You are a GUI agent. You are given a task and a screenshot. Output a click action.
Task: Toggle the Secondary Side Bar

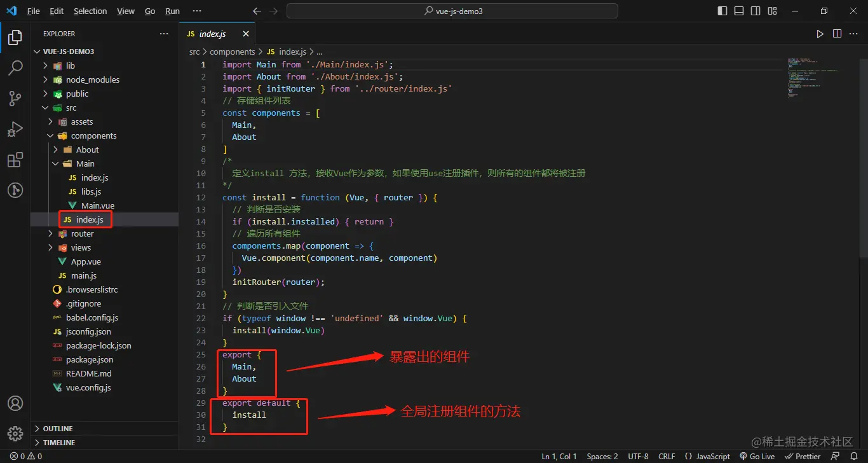[756, 11]
